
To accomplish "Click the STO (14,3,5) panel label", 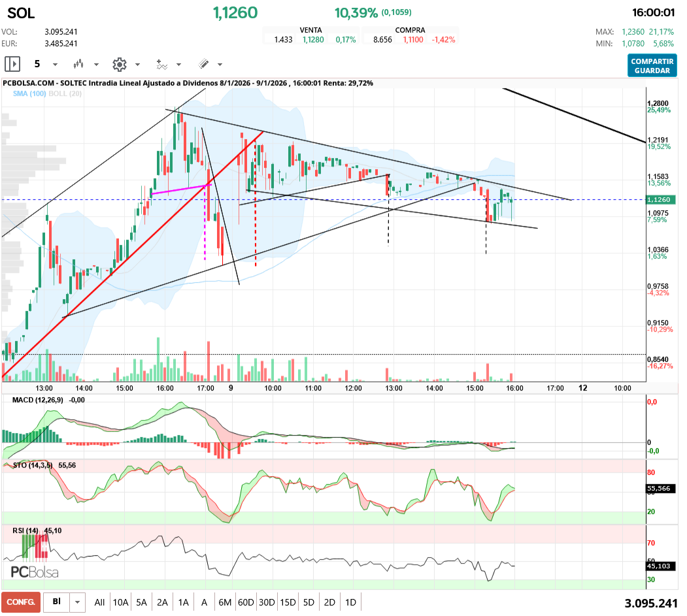I will pos(32,465).
